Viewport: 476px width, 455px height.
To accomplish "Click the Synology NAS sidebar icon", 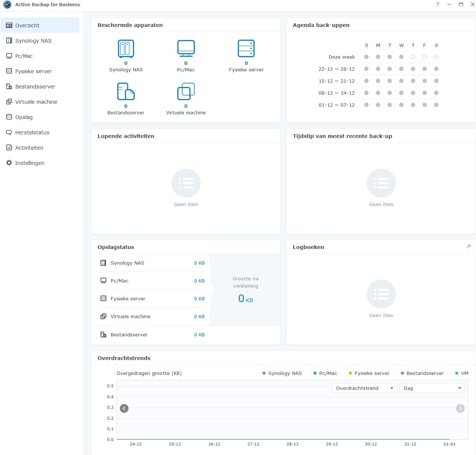I will [9, 41].
